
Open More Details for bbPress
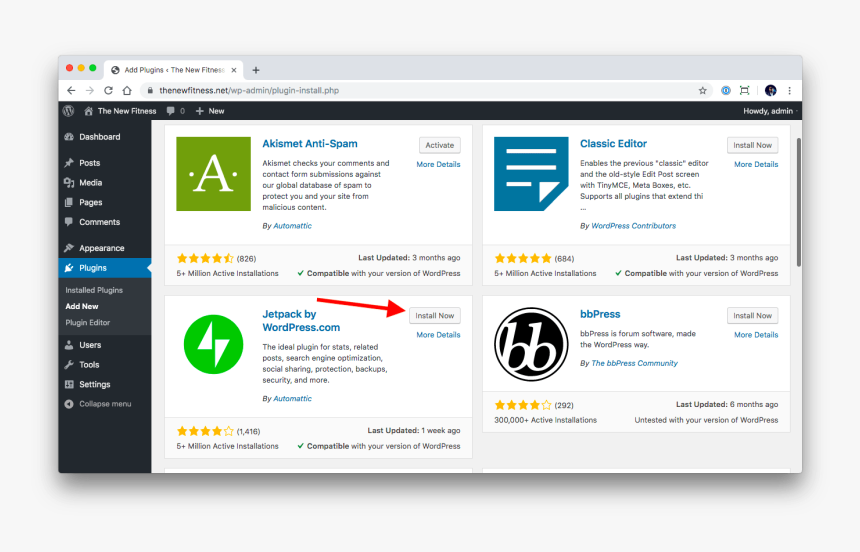tap(756, 335)
